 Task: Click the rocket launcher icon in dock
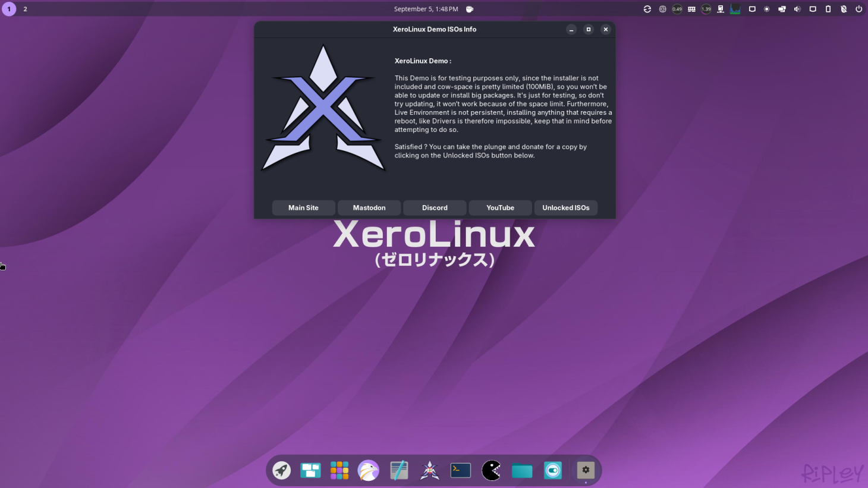(x=281, y=470)
